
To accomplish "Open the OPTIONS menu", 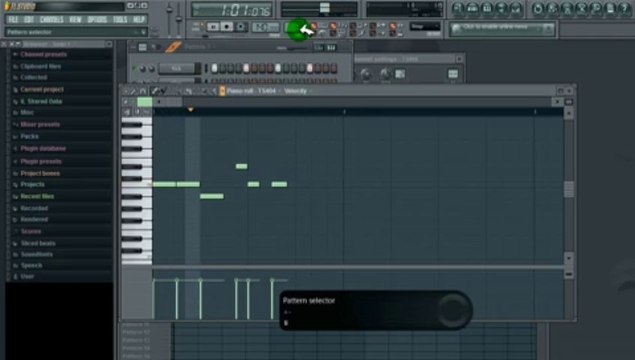I will pos(97,19).
